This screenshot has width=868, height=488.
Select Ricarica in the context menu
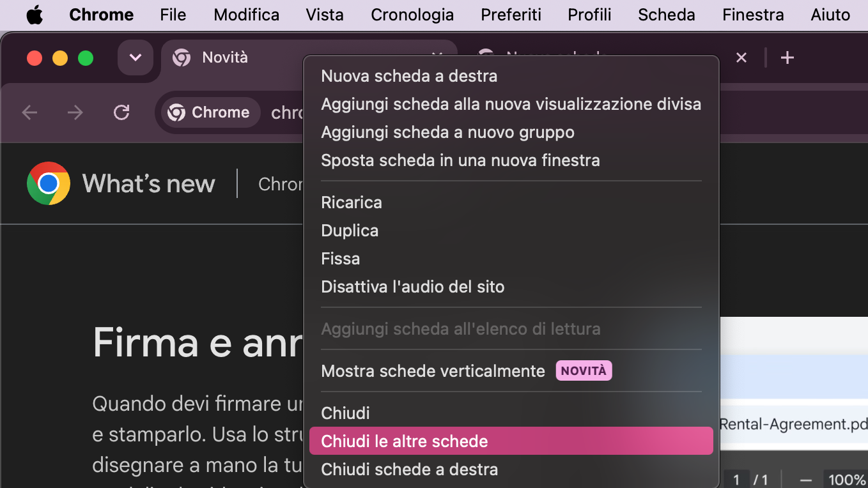tap(511, 202)
